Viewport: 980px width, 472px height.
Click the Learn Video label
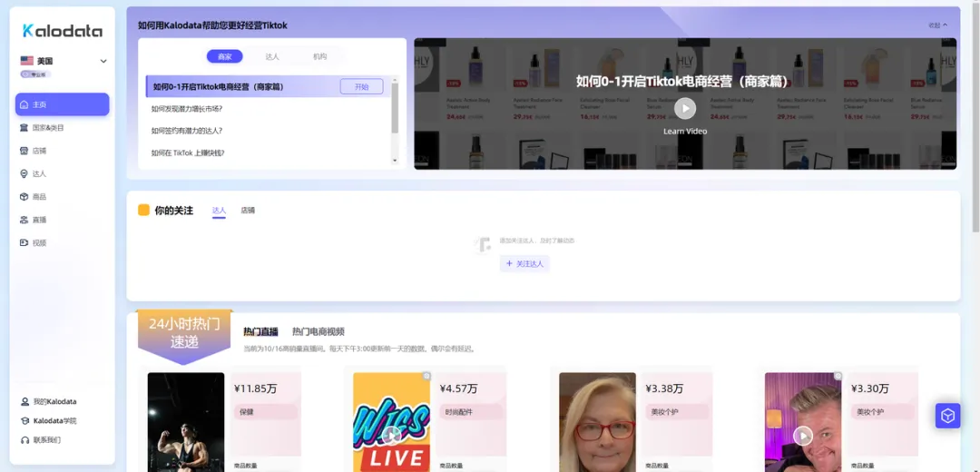(685, 132)
